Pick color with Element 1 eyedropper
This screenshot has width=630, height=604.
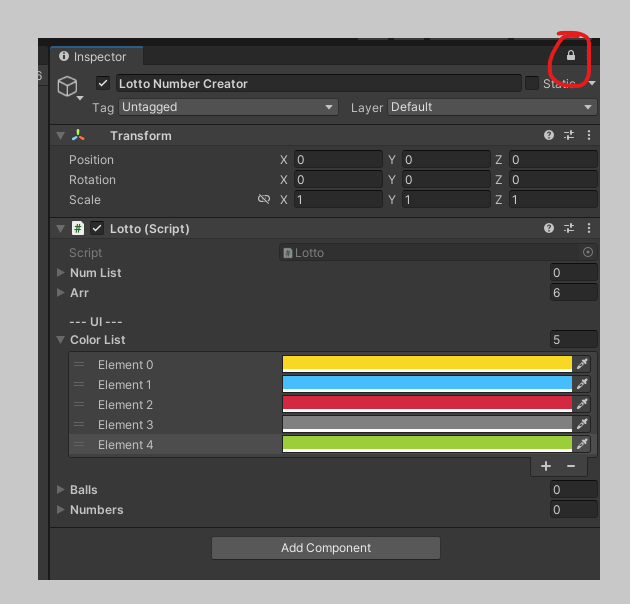click(x=582, y=384)
